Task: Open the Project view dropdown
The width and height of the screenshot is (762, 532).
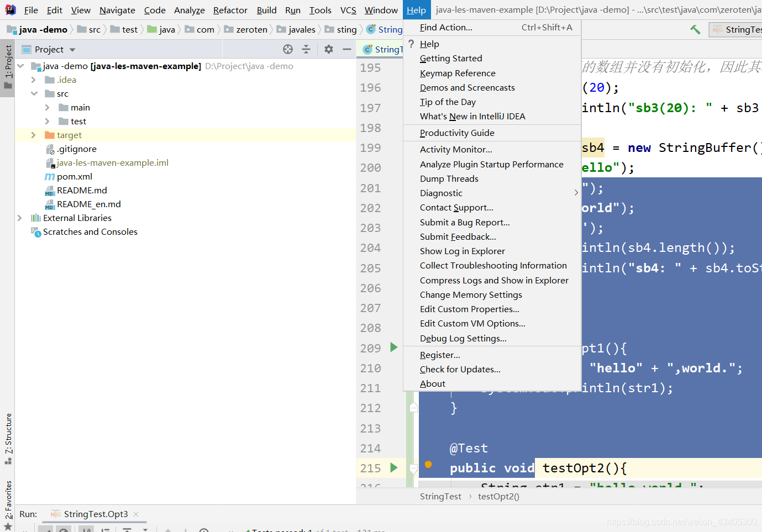Action: [x=72, y=50]
